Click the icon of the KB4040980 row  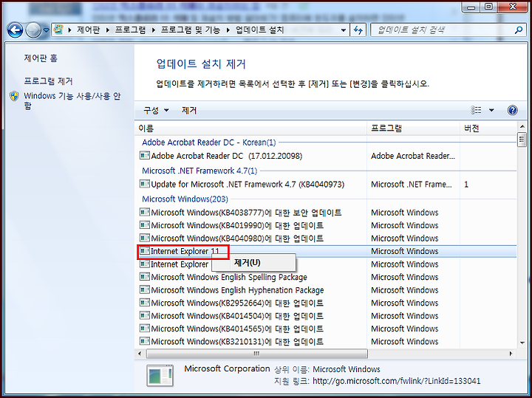tap(145, 238)
